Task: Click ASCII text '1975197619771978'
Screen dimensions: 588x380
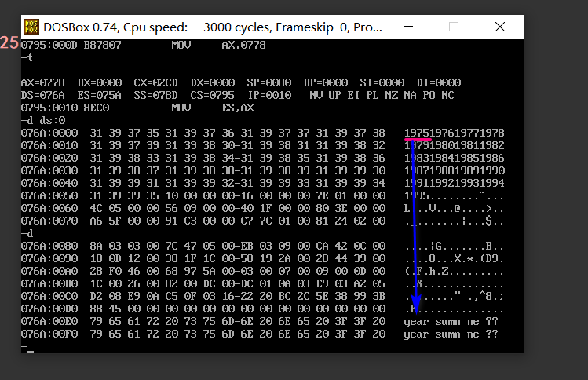Action: pos(454,133)
